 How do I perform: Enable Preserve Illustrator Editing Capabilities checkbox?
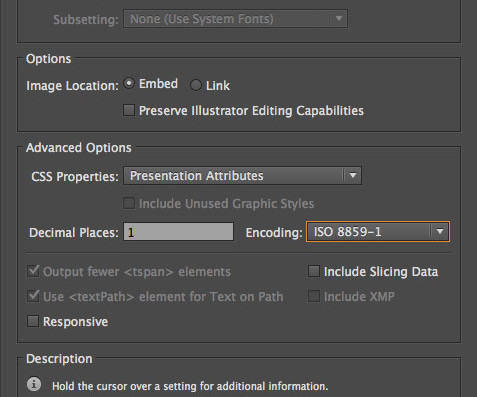point(129,110)
